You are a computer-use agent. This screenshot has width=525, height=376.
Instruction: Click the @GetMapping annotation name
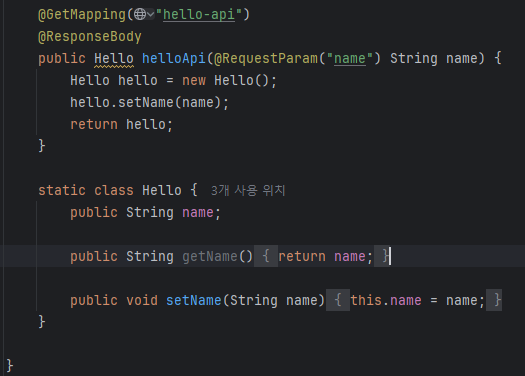click(x=82, y=14)
